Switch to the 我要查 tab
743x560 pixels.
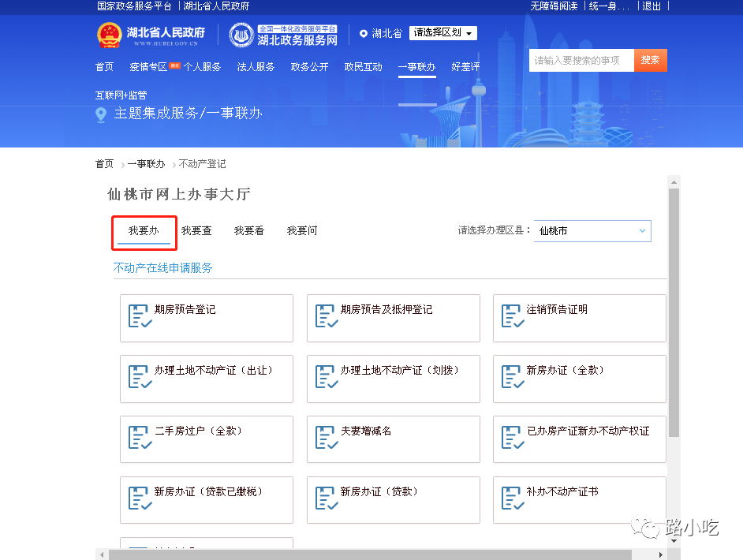point(196,231)
